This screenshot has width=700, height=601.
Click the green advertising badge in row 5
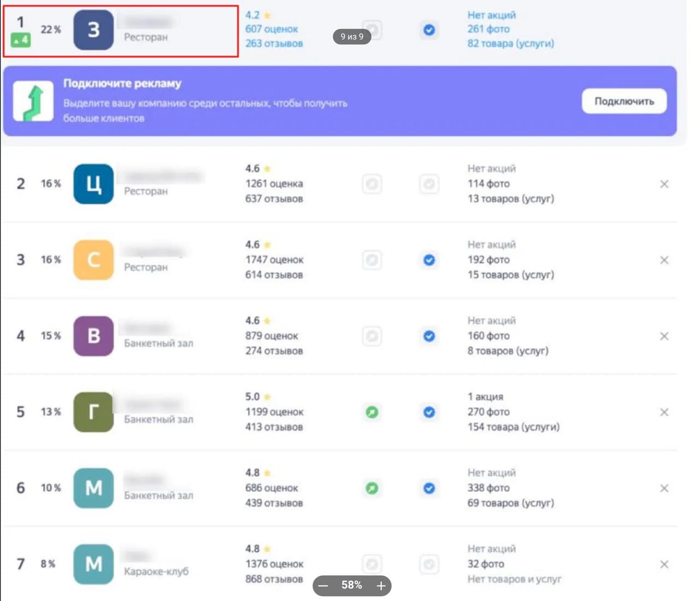tap(372, 412)
